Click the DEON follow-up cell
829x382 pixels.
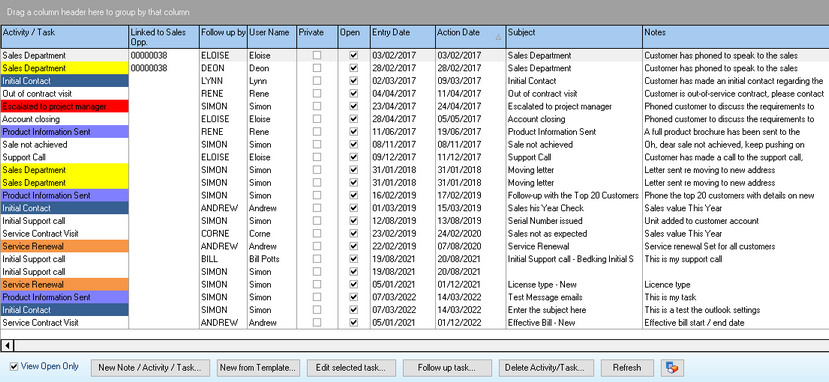(x=223, y=68)
